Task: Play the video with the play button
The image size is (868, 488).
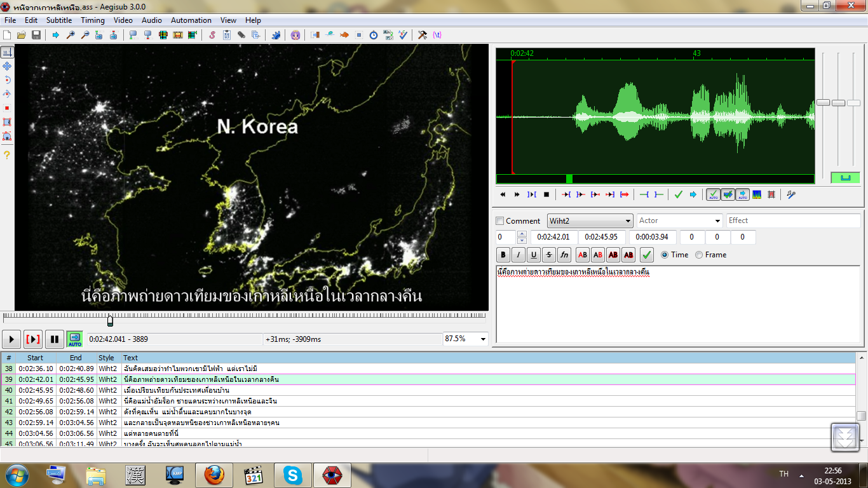Action: pos(11,339)
